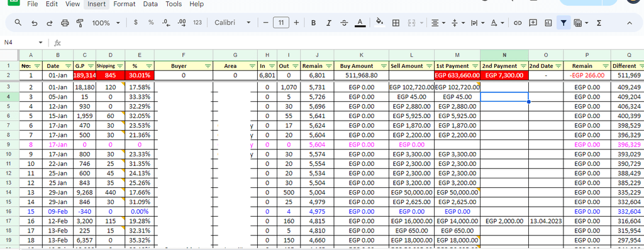Open the text color picker
The width and height of the screenshot is (644, 250).
360,23
